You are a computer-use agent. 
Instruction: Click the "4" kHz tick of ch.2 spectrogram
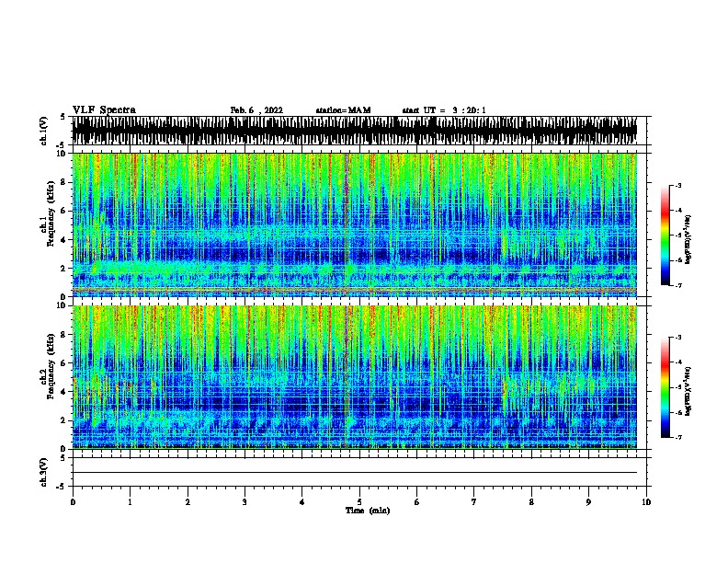(64, 392)
